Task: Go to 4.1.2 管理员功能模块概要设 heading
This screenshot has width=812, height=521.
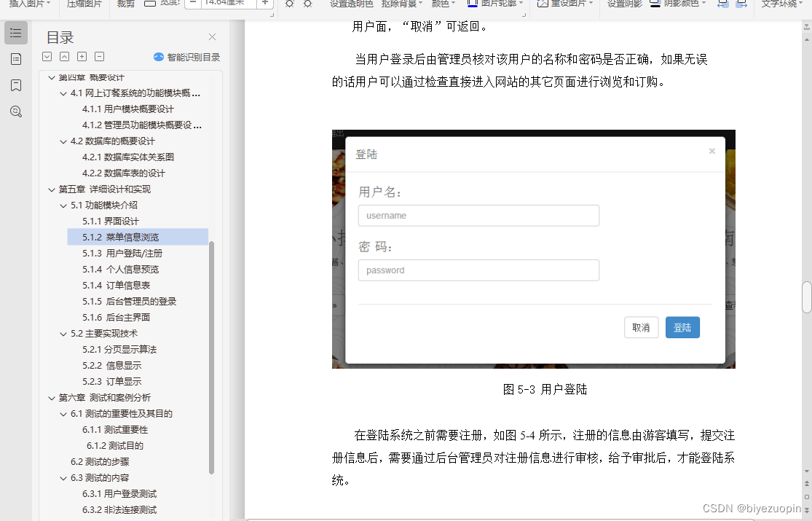Action: click(142, 125)
